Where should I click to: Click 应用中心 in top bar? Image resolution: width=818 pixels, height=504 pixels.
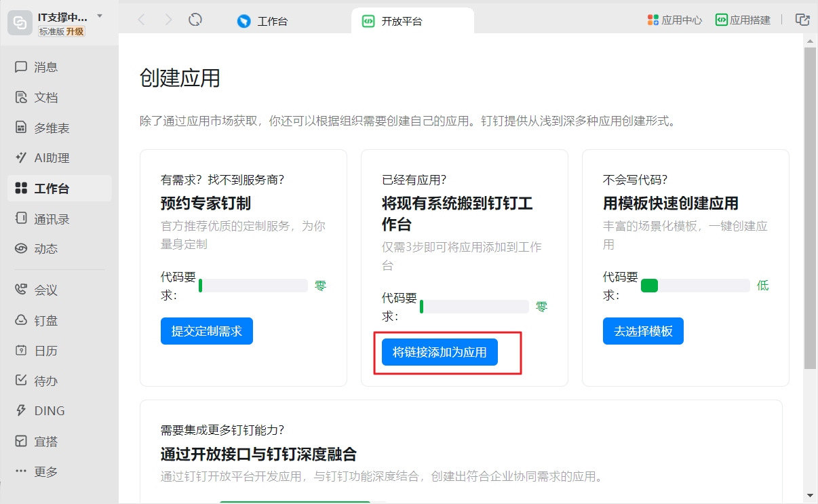pyautogui.click(x=674, y=20)
